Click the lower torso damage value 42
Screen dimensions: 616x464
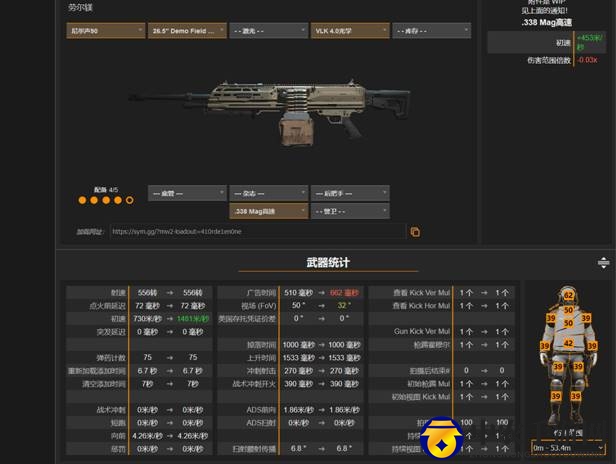coord(568,343)
